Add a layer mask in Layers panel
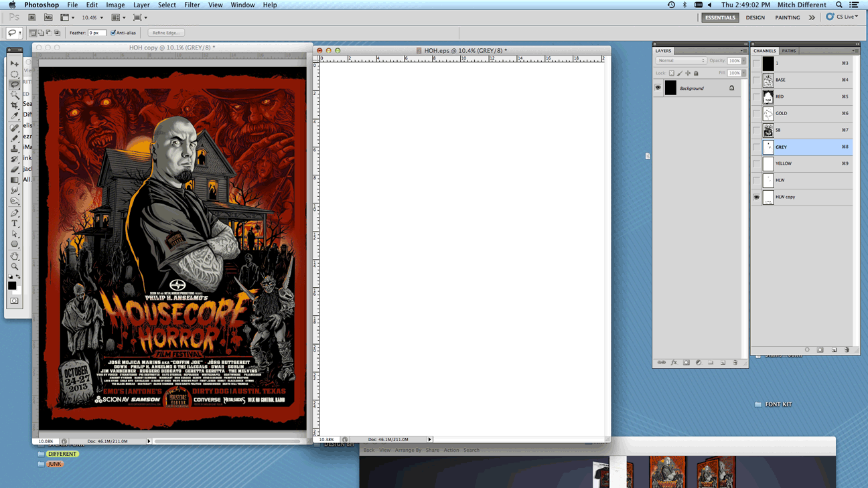 tap(686, 363)
